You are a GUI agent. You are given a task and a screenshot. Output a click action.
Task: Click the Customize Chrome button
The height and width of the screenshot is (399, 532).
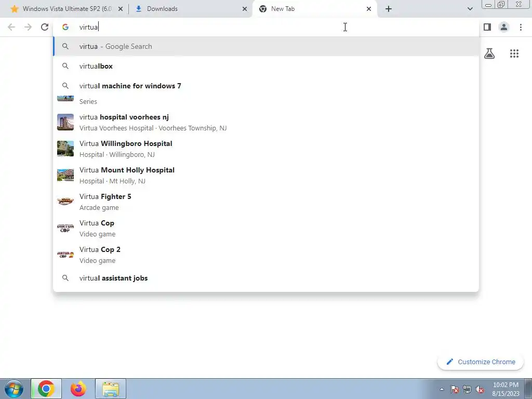(481, 362)
